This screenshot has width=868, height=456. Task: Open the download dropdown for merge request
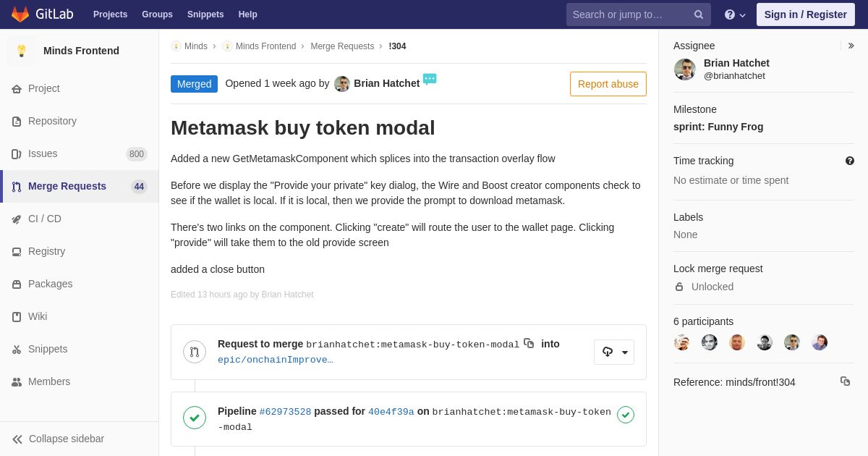pyautogui.click(x=614, y=352)
